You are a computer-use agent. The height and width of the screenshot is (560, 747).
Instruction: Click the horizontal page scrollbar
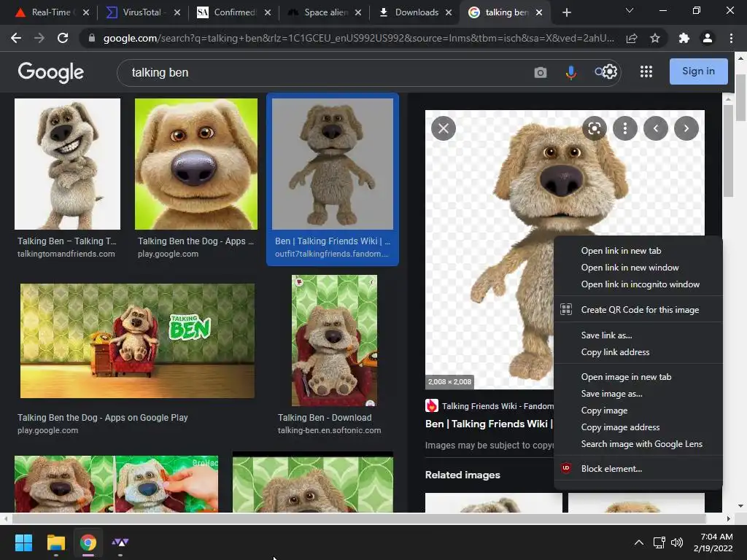tap(358, 518)
